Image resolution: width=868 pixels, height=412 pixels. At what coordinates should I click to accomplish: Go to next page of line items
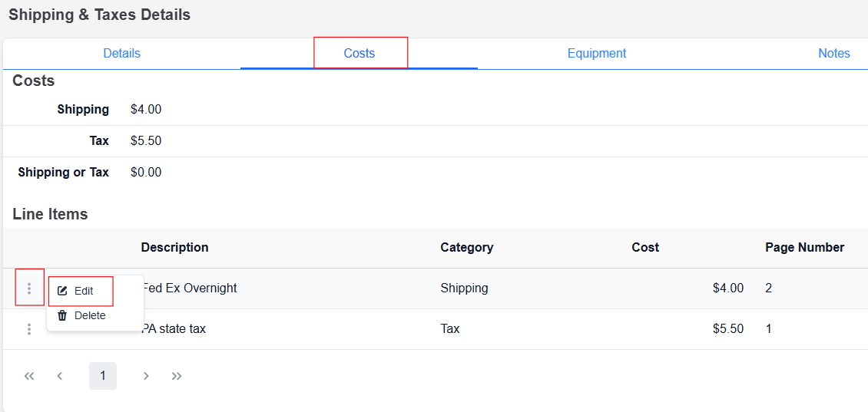coord(146,376)
